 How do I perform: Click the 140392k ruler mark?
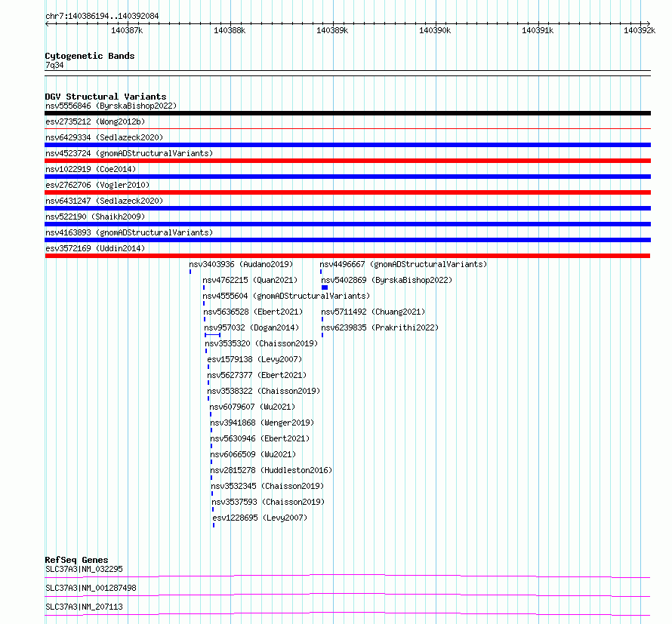(640, 30)
